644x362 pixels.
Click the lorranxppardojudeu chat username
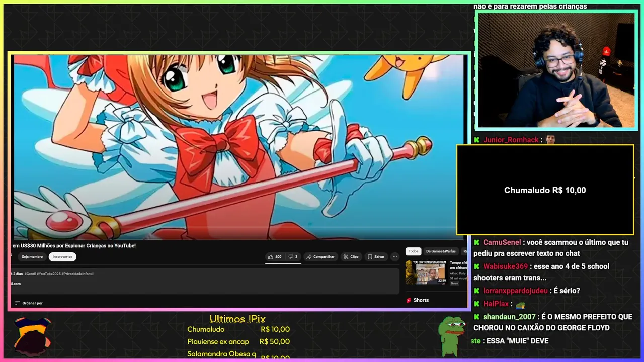515,291
